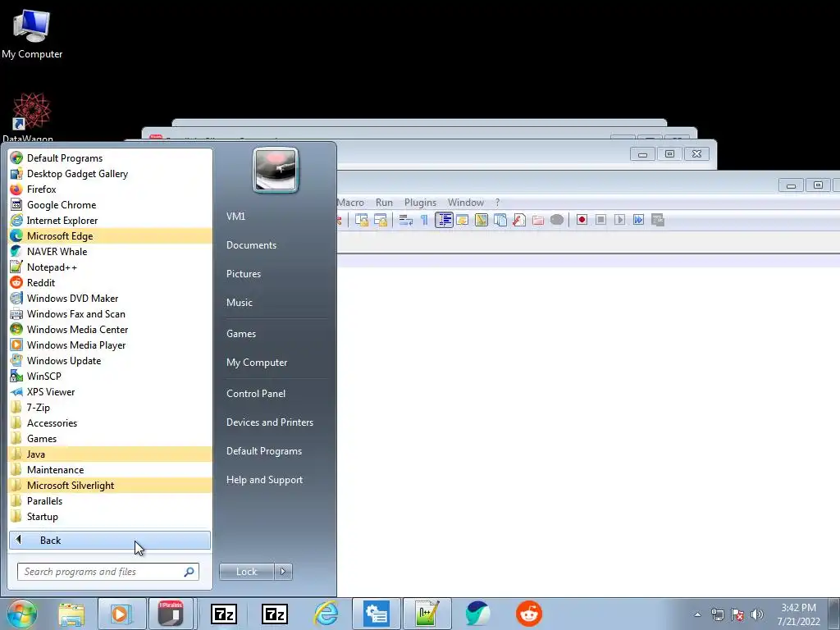This screenshot has height=630, width=840.
Task: Open Documents from Start menu right pane
Action: [x=251, y=244]
